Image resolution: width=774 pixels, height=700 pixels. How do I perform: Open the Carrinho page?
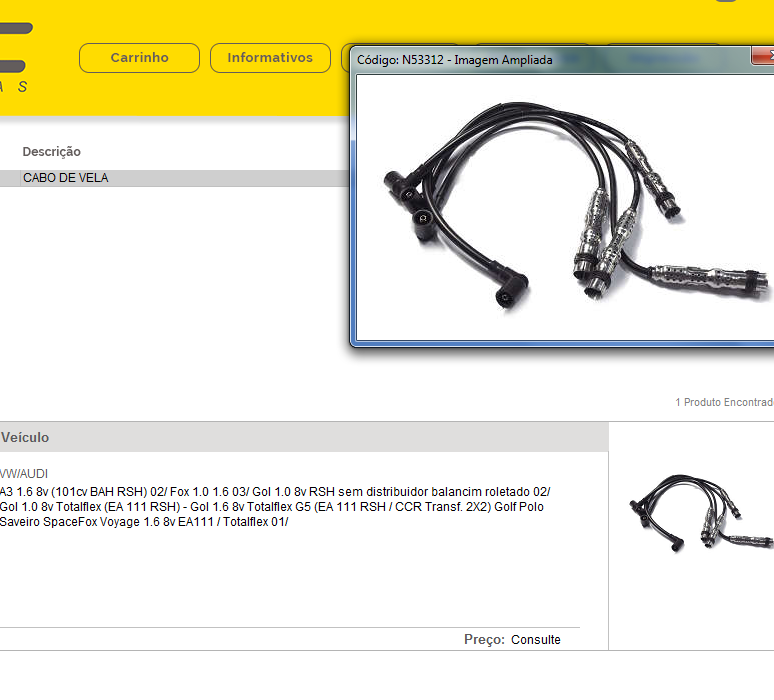tap(139, 58)
